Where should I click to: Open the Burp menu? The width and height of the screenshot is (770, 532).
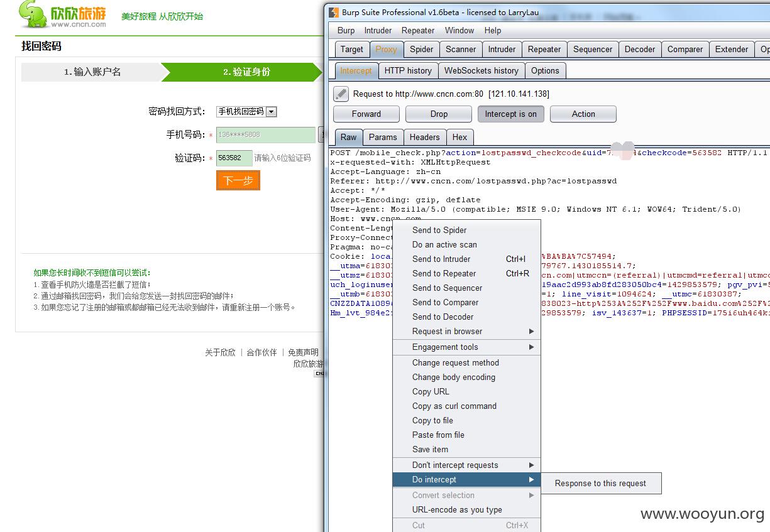coord(346,30)
